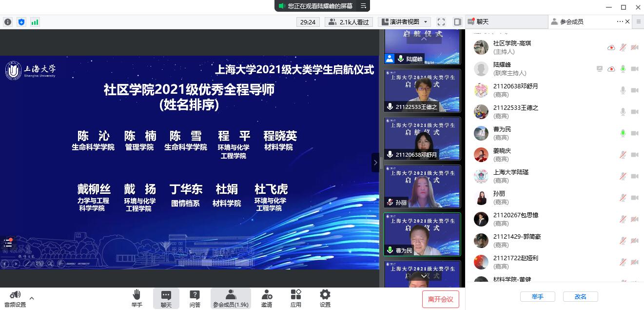Viewport: 644px width, 310px height.
Task: Click 上海大学陆瑾 name in member list
Action: [511, 172]
